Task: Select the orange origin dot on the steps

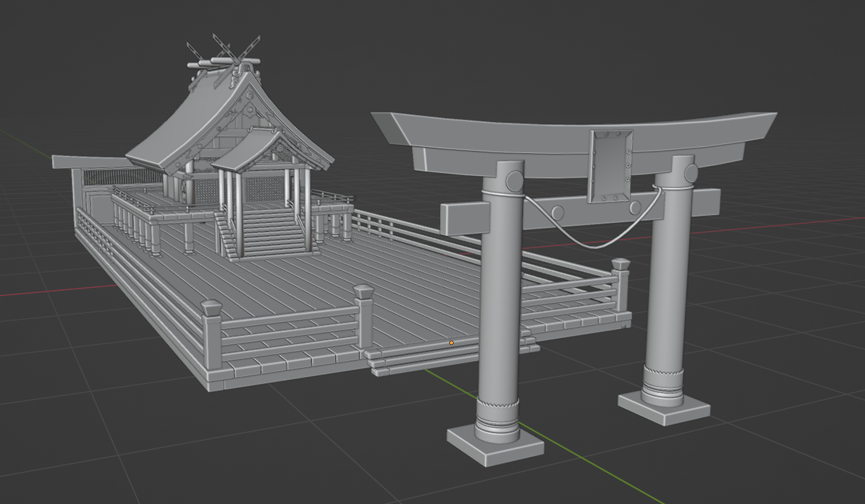Action: click(x=452, y=343)
